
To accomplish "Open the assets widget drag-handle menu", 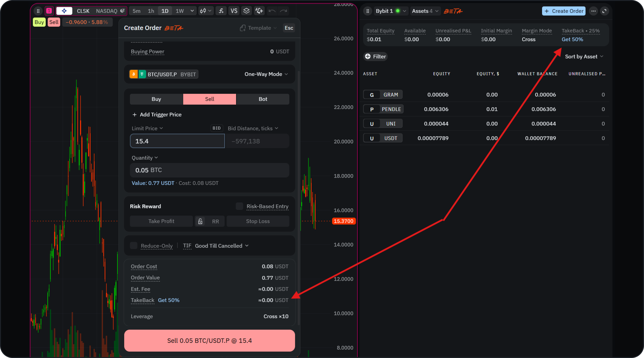I will (367, 11).
